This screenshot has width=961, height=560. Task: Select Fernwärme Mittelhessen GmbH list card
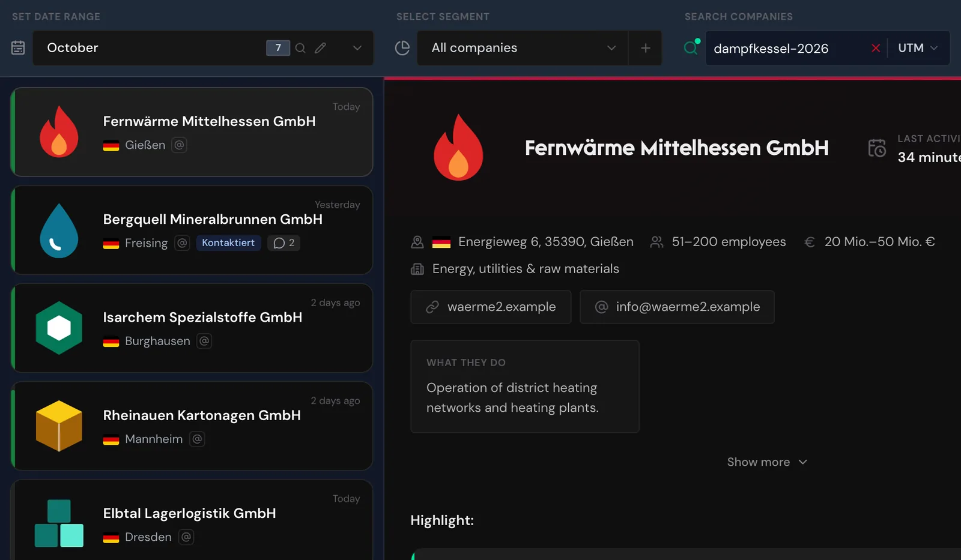(x=192, y=132)
